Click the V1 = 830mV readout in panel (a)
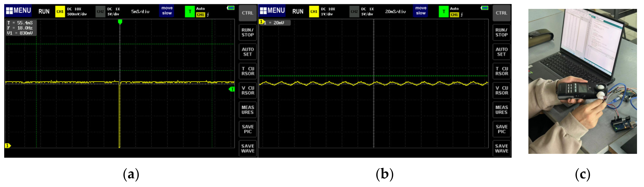 tap(20, 33)
